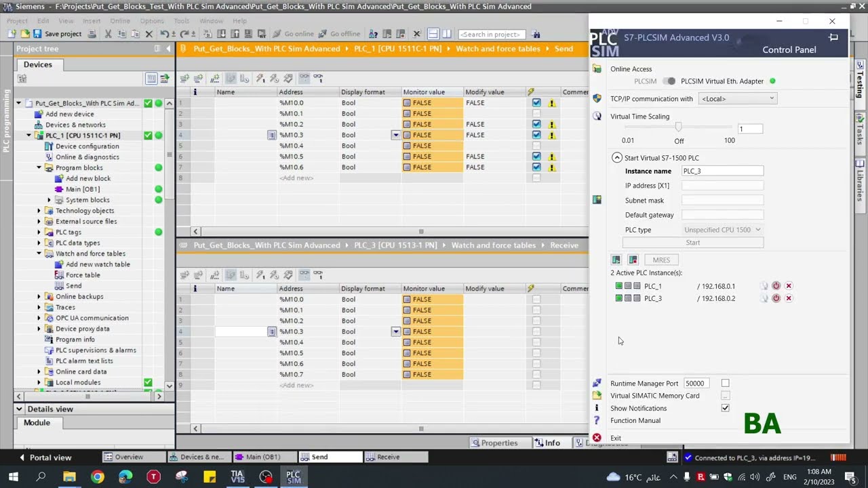The image size is (868, 488).
Task: Toggle modify checkbox for %M10.0 in Receive table
Action: coord(536,300)
